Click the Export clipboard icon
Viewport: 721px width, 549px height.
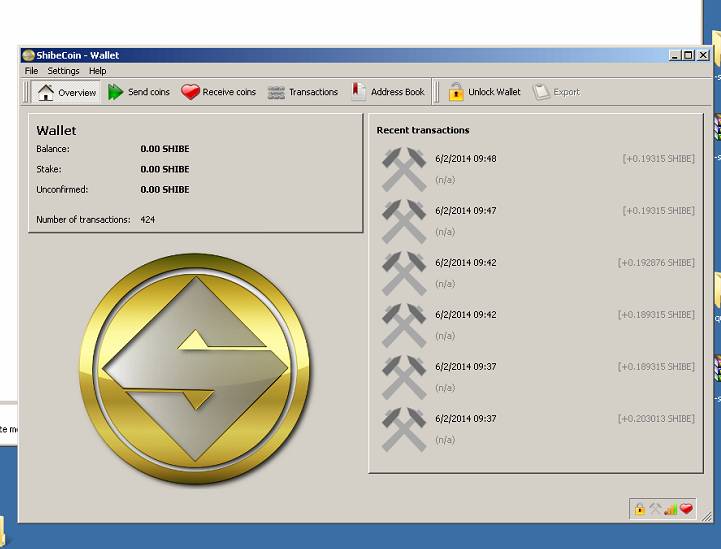[x=541, y=92]
